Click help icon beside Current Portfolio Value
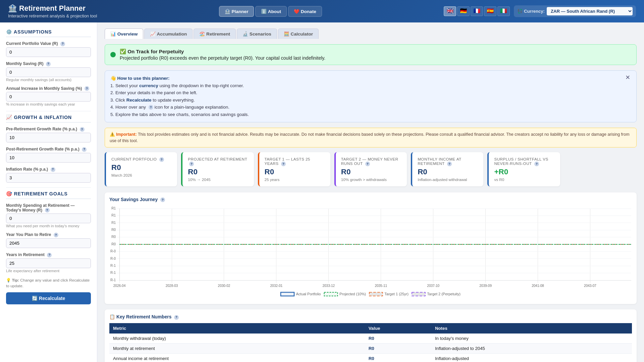The image size is (644, 362). click(63, 44)
